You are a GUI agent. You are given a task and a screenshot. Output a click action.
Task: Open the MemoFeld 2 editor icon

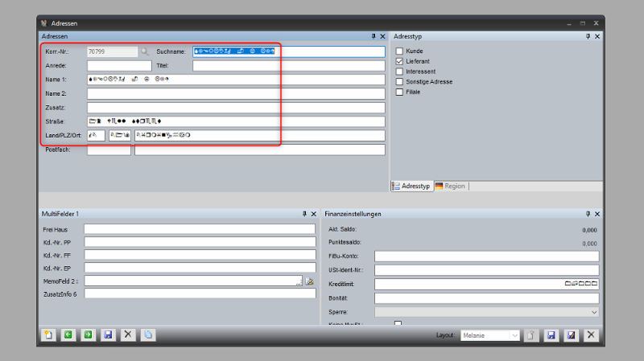[x=309, y=281]
